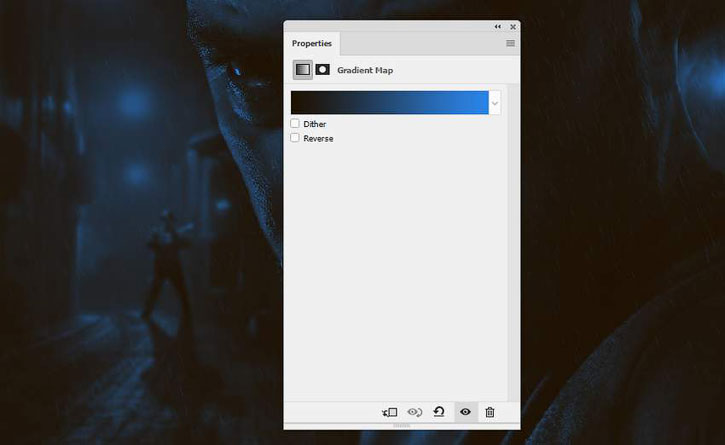Select the Properties tab

tap(312, 43)
